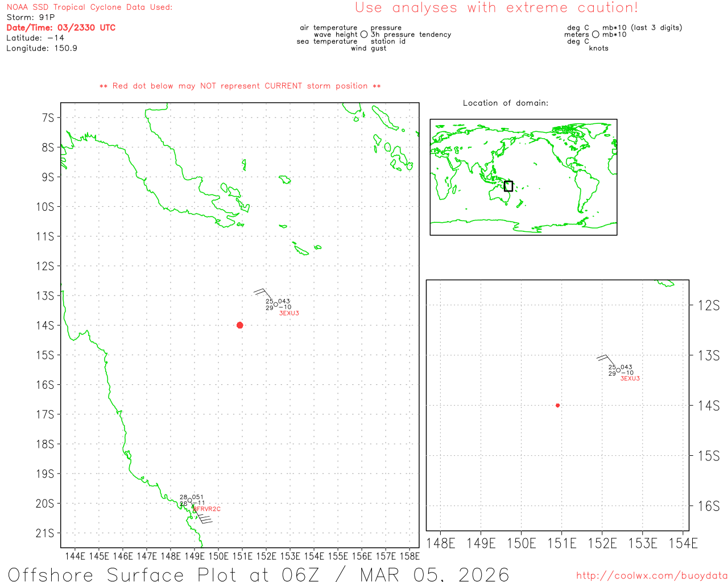Open the coolwx.com/buoydata link
Image resolution: width=728 pixels, height=582 pixels.
(x=651, y=576)
